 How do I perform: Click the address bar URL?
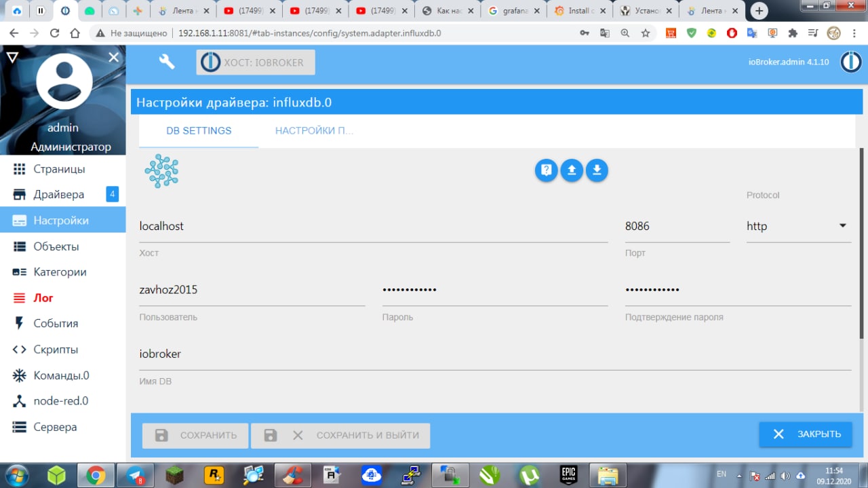(310, 33)
